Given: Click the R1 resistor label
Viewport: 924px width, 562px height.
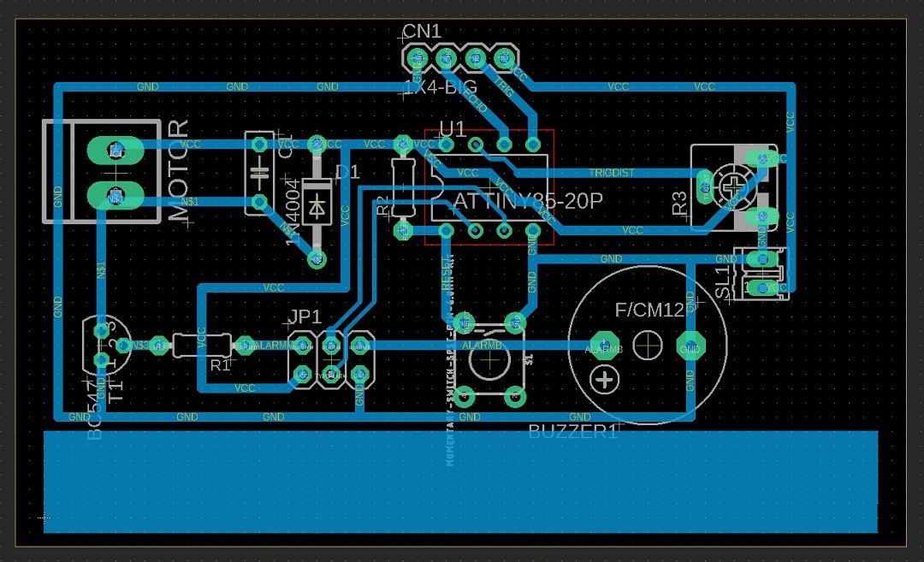Looking at the screenshot, I should [x=220, y=365].
